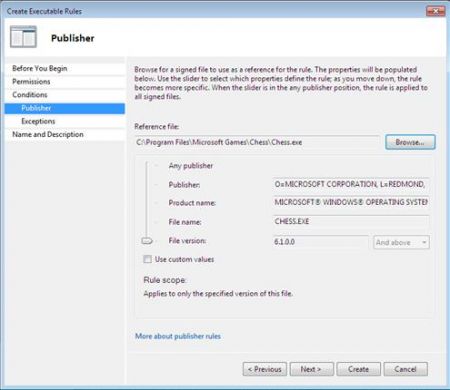Click the Create button

click(x=359, y=369)
